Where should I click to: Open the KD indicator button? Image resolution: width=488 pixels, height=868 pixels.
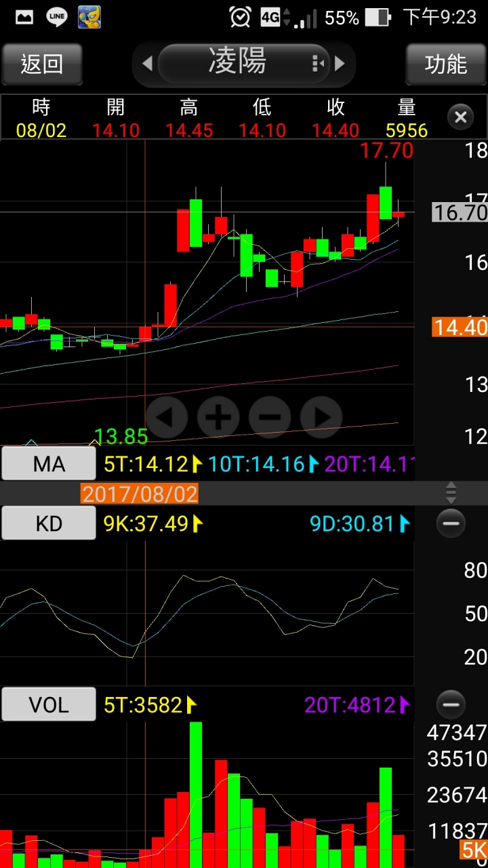pyautogui.click(x=49, y=524)
